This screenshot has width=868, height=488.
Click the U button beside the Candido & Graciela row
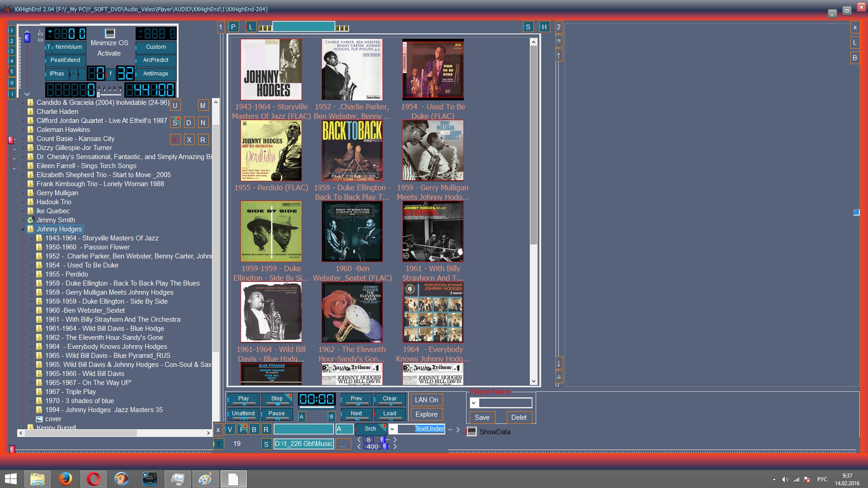(175, 105)
